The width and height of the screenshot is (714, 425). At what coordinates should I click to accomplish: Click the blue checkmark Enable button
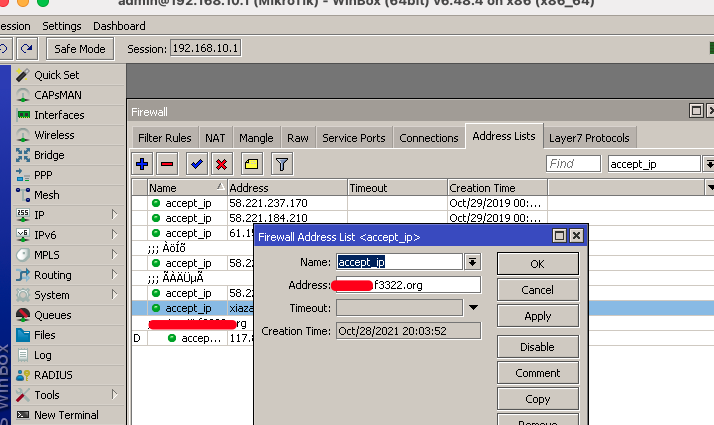(197, 164)
